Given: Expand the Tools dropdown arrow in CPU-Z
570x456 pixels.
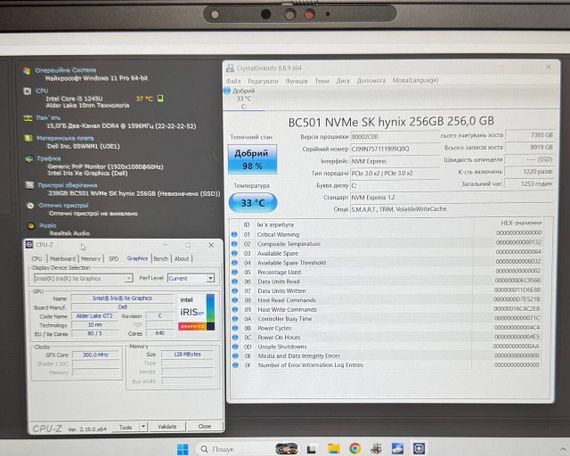Looking at the screenshot, I should tap(144, 427).
